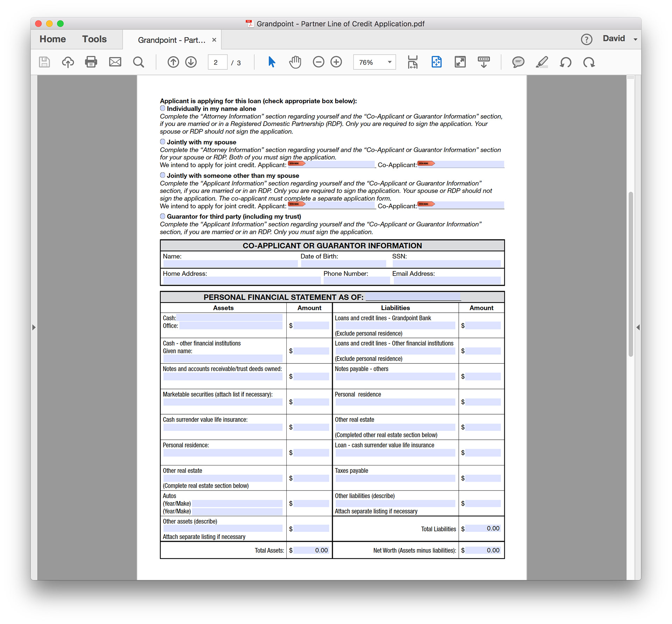This screenshot has height=624, width=672.
Task: Open the David account dropdown
Action: point(619,39)
